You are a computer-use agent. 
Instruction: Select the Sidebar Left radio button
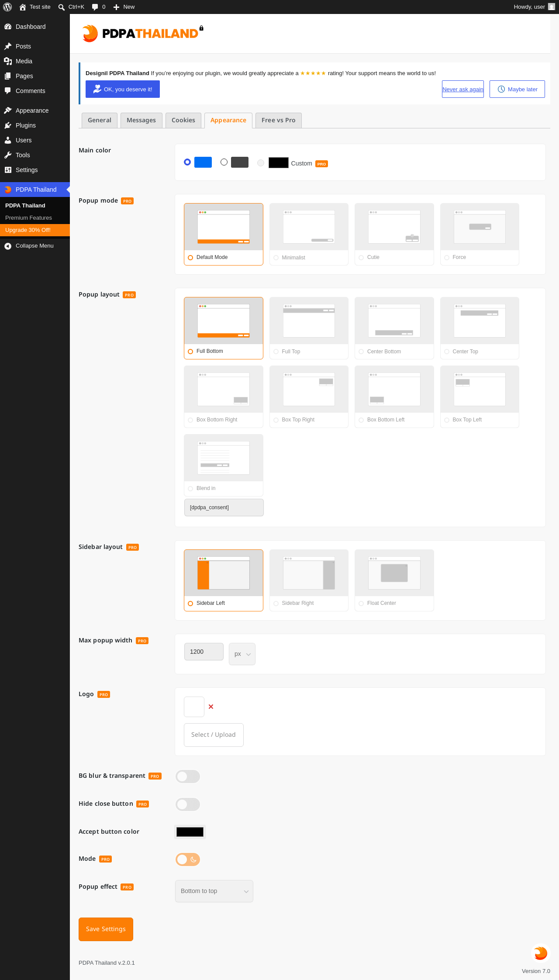point(190,604)
